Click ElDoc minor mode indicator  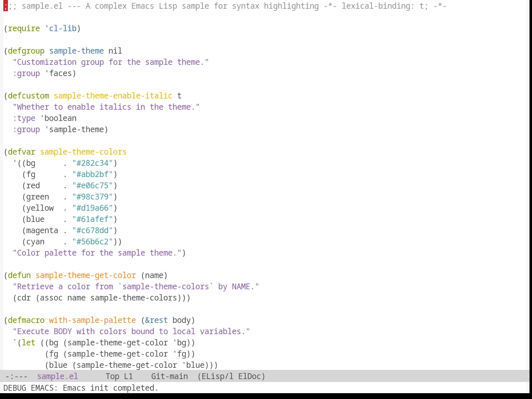tap(249, 376)
